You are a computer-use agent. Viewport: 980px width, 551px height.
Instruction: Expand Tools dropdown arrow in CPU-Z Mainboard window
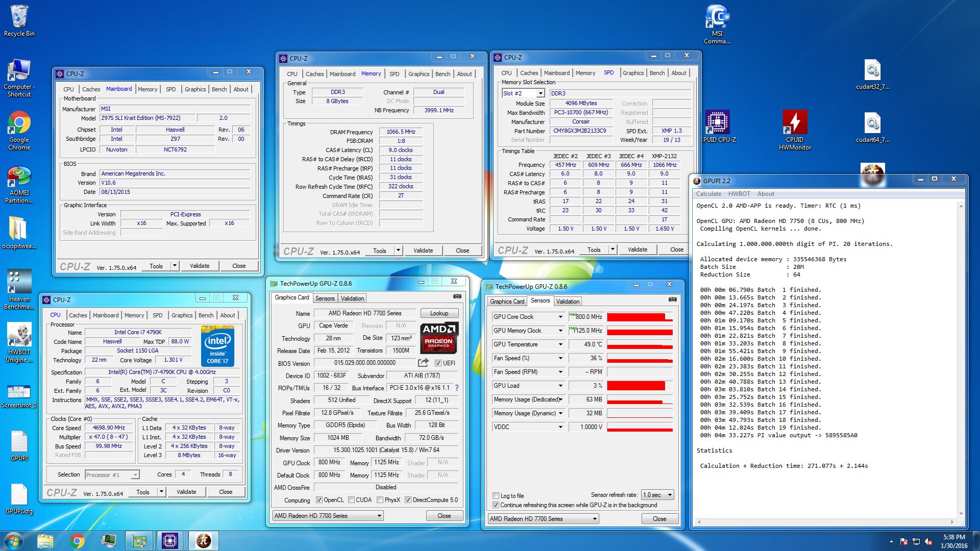(x=175, y=266)
